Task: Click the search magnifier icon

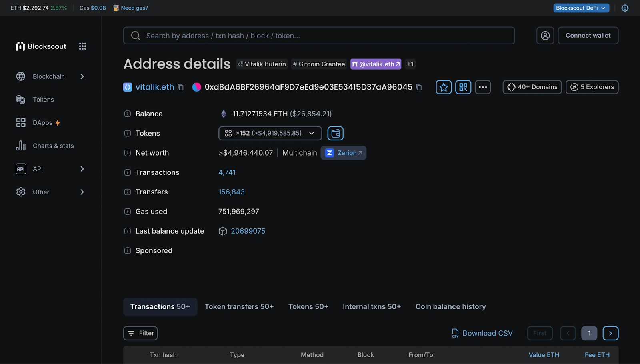Action: click(x=136, y=36)
